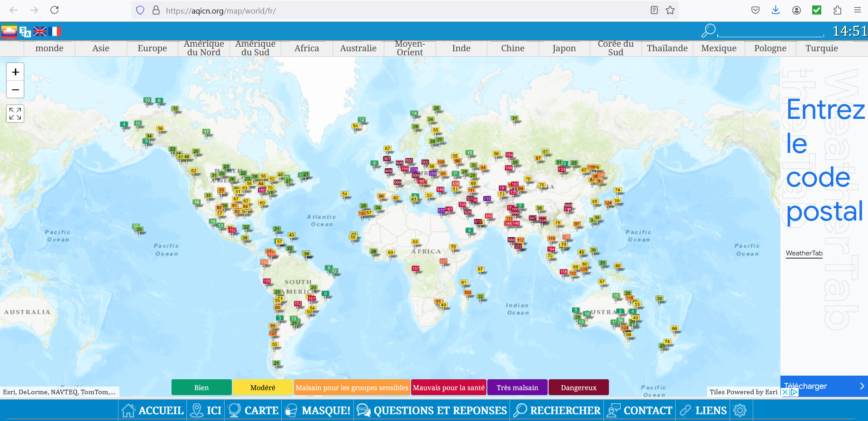Switch to the Chine tab

pos(512,48)
